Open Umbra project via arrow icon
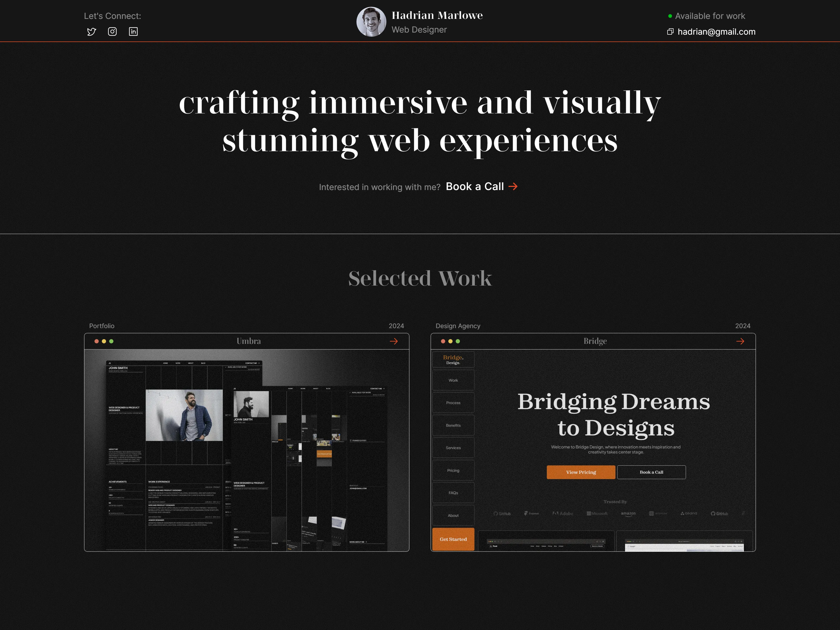 click(394, 342)
